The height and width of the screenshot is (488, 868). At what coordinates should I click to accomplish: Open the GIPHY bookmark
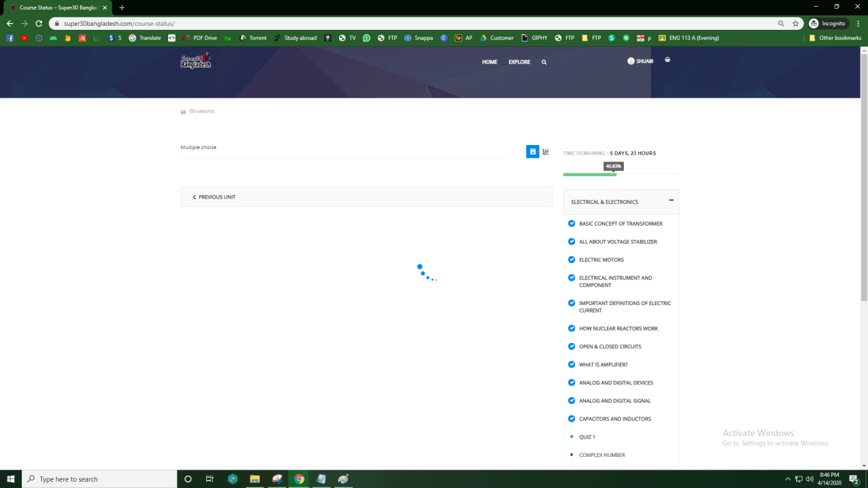[534, 38]
